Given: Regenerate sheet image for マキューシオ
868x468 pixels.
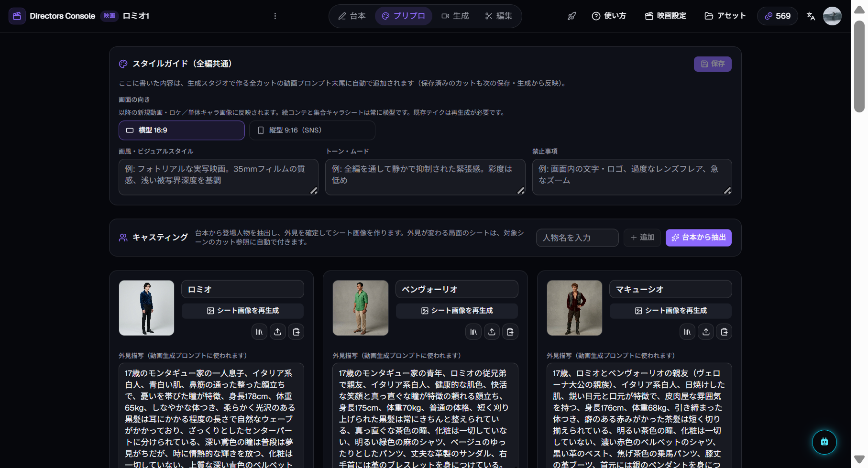Looking at the screenshot, I should [670, 311].
